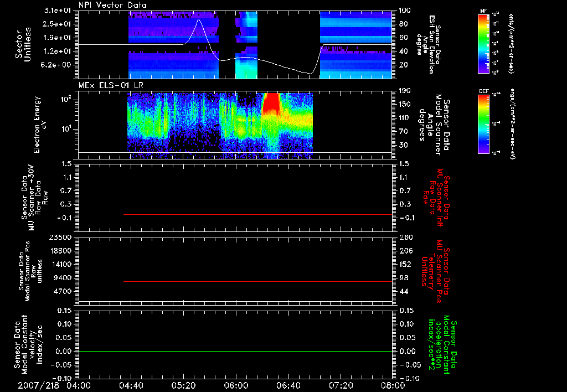Click the "08:00" time tick label
The height and width of the screenshot is (392, 567).
pos(393,386)
